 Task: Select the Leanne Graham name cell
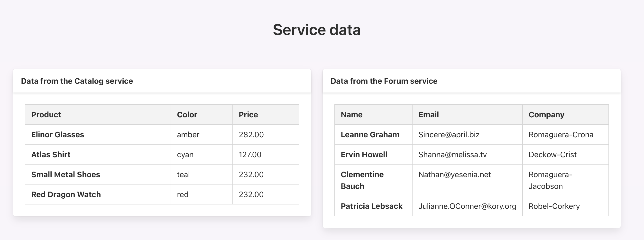tap(374, 135)
